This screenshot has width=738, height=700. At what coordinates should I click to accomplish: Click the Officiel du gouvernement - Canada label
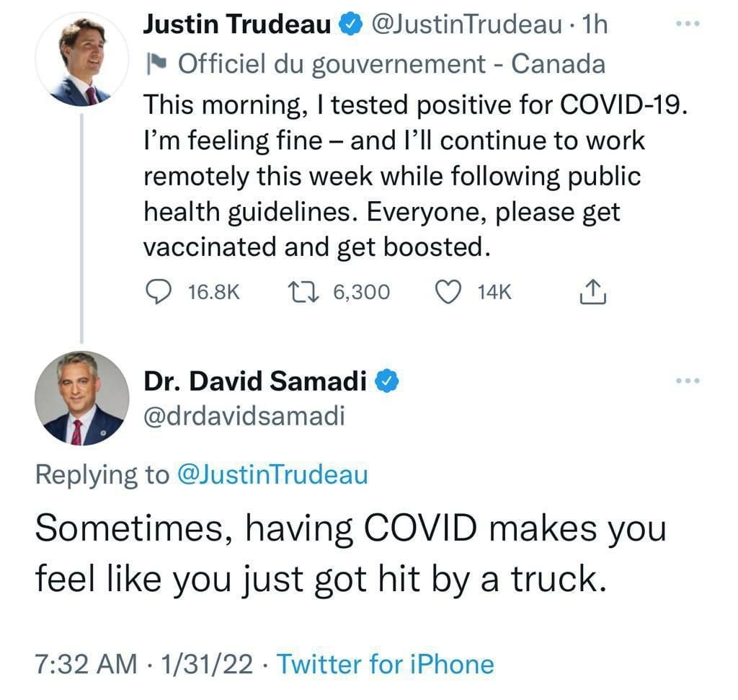tap(391, 64)
